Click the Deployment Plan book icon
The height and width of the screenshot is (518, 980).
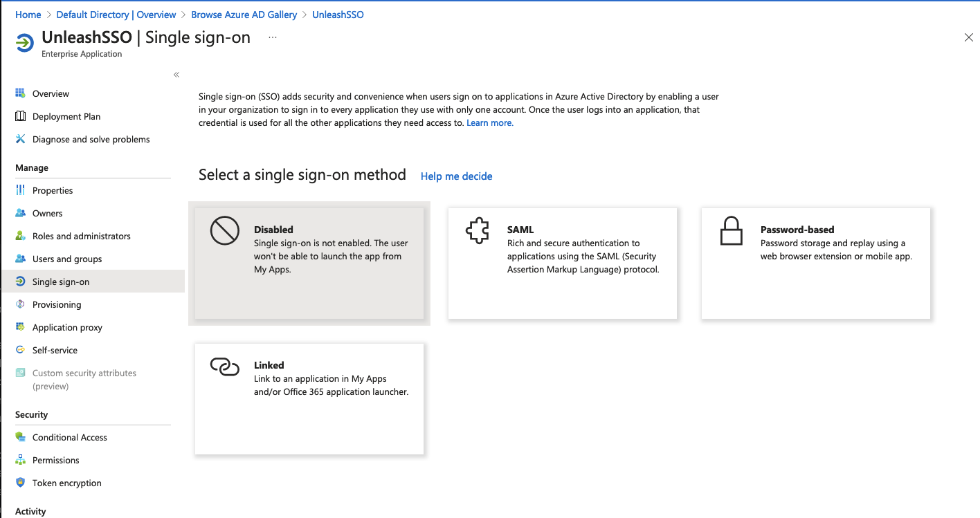(20, 116)
